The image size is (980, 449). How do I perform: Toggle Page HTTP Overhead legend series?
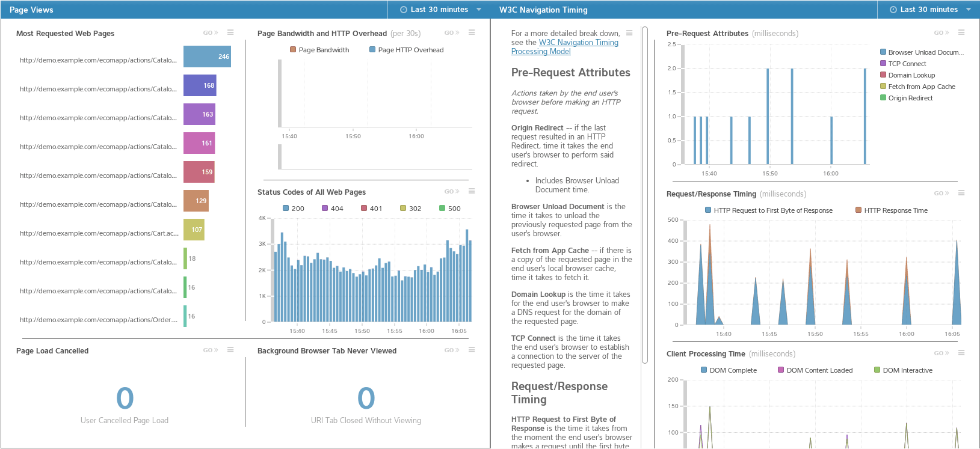(406, 50)
